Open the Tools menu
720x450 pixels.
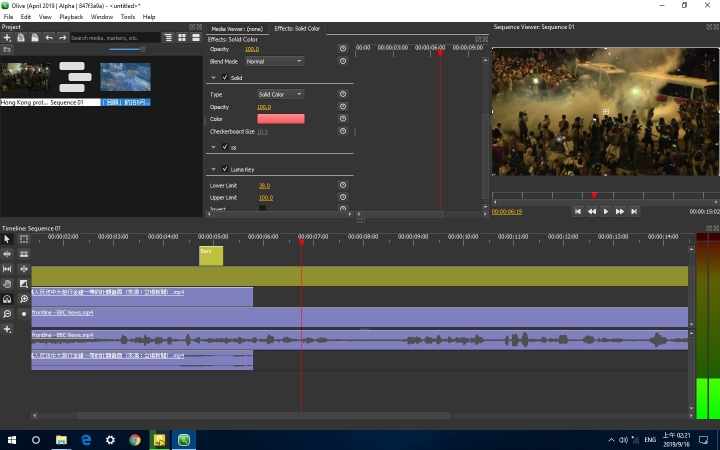click(128, 17)
